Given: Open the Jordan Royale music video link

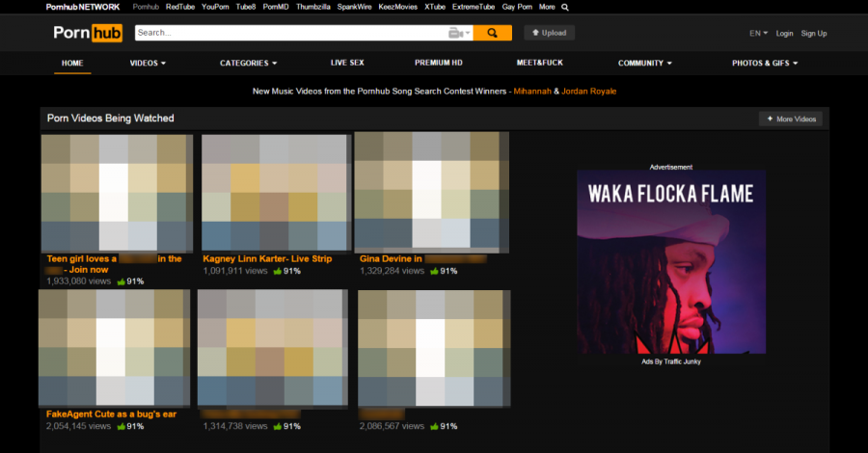Looking at the screenshot, I should (588, 92).
